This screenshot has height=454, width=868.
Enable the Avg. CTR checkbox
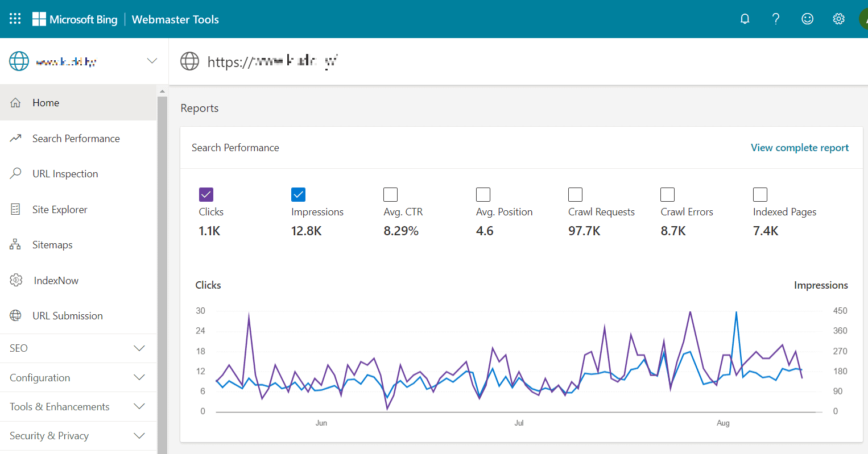coord(390,195)
